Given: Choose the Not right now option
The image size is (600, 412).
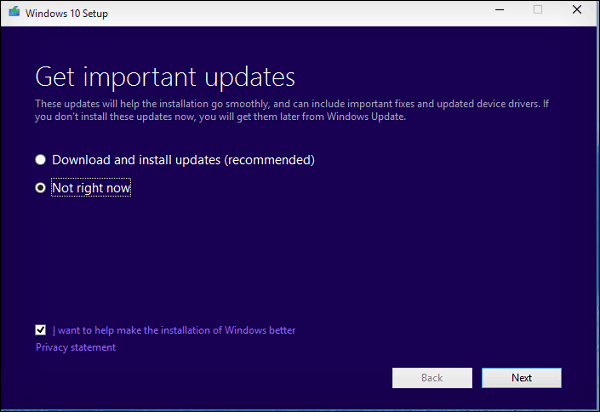Looking at the screenshot, I should 40,188.
